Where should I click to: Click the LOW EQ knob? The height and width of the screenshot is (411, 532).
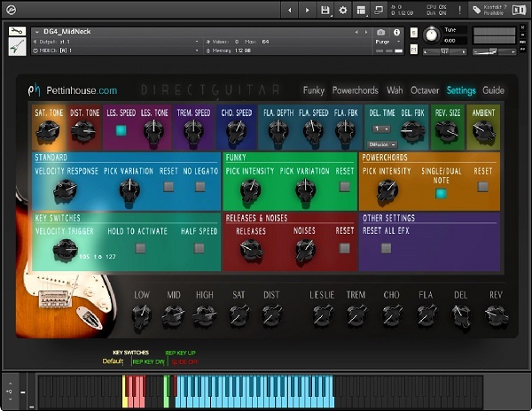(x=142, y=316)
